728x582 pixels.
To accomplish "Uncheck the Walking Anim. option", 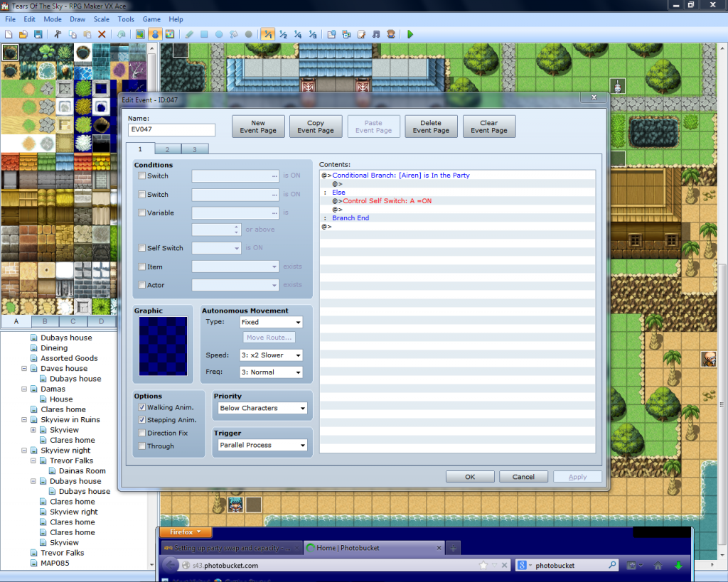I will (142, 407).
